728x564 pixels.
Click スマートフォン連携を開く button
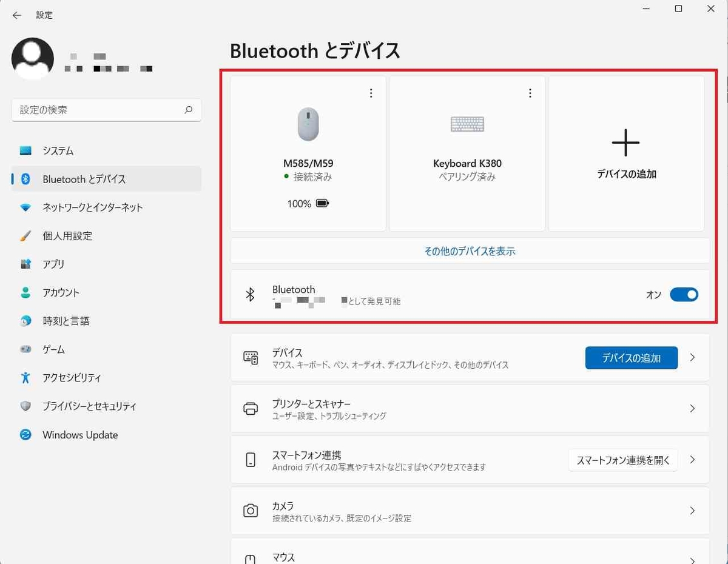(623, 460)
